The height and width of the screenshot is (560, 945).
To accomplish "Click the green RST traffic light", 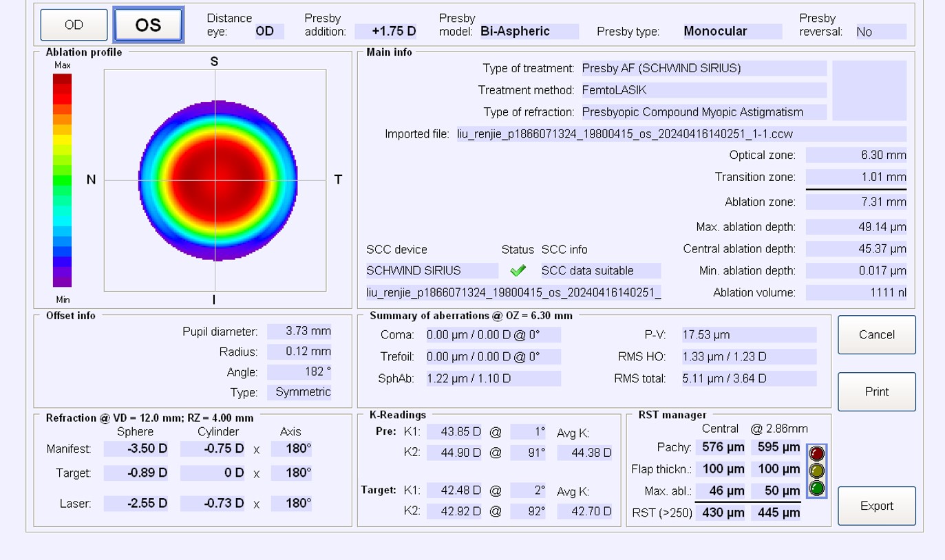I will click(x=816, y=488).
